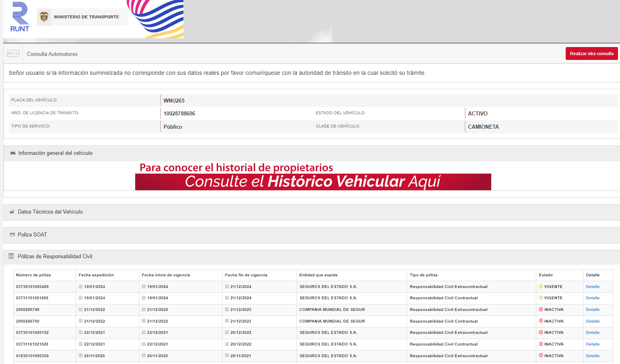Image resolution: width=620 pixels, height=364 pixels.
Task: Click the VIGENTE status icon for policy 03730101020489
Action: click(x=541, y=287)
